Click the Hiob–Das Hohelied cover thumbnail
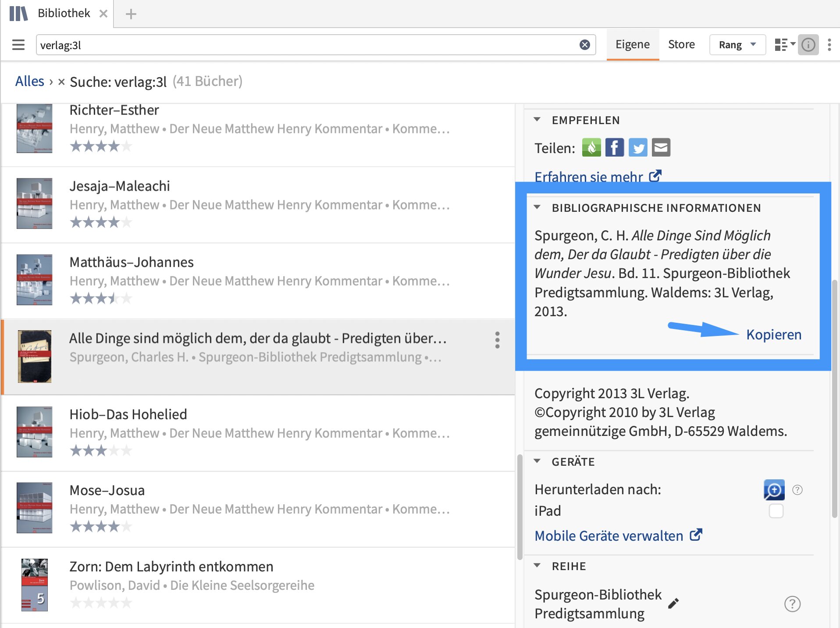840x628 pixels. click(34, 432)
